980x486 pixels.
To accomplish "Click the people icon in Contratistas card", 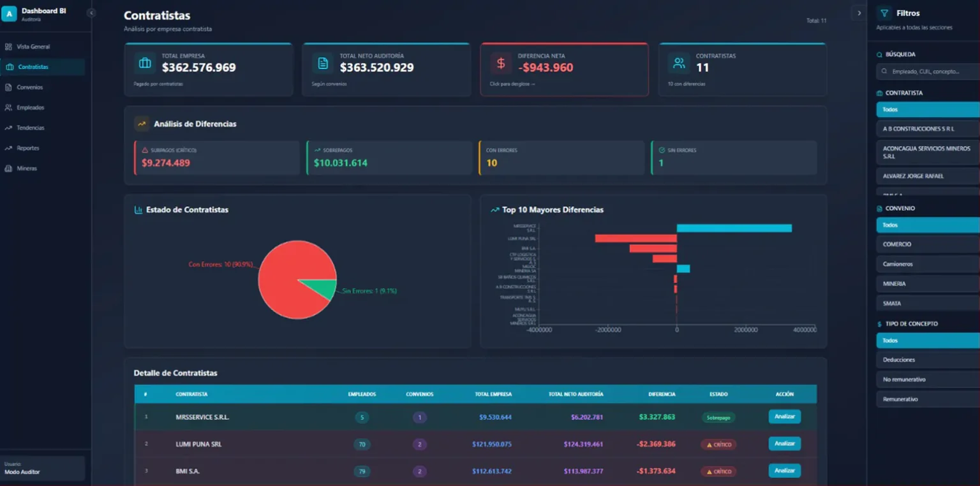I will (679, 63).
